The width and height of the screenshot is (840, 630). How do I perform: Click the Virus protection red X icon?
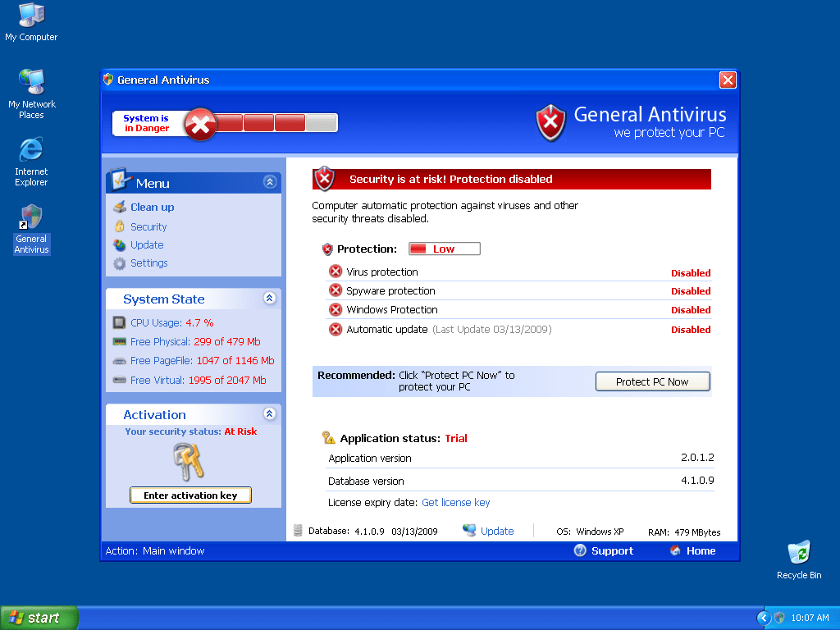tap(335, 272)
